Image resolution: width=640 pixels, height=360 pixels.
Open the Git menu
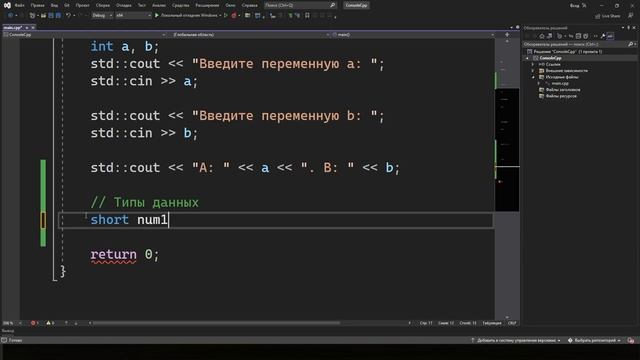pyautogui.click(x=67, y=5)
